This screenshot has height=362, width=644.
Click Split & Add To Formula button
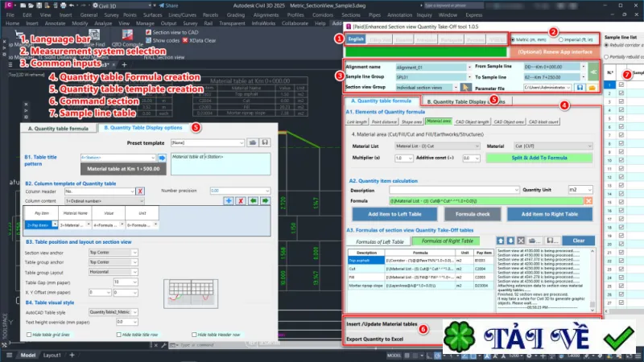[x=539, y=158]
